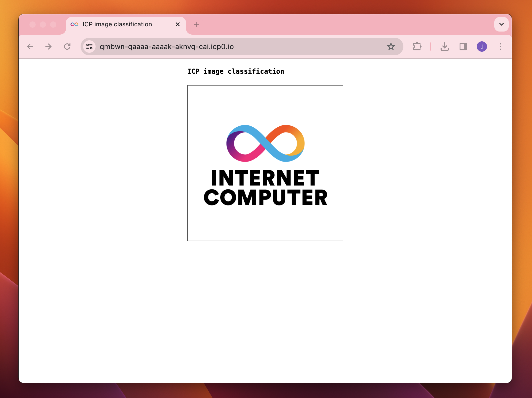Click the address bar URL field

(x=241, y=47)
